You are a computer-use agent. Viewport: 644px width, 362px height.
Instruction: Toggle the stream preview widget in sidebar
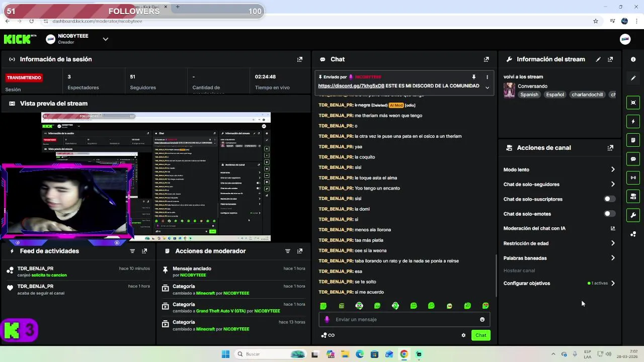point(633,103)
